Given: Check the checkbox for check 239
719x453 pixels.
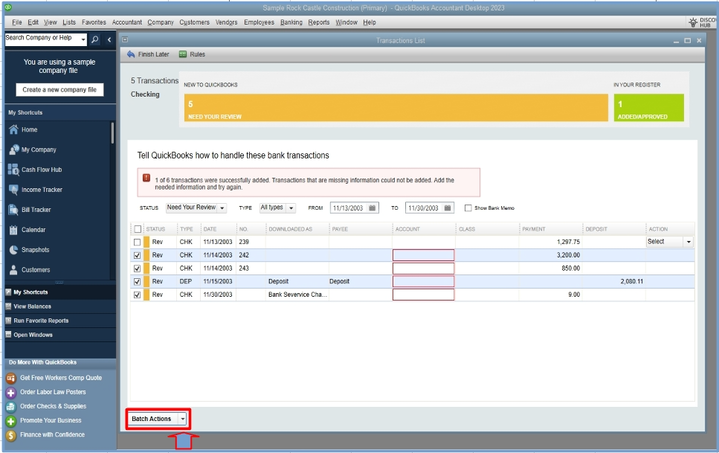Looking at the screenshot, I should (x=137, y=242).
